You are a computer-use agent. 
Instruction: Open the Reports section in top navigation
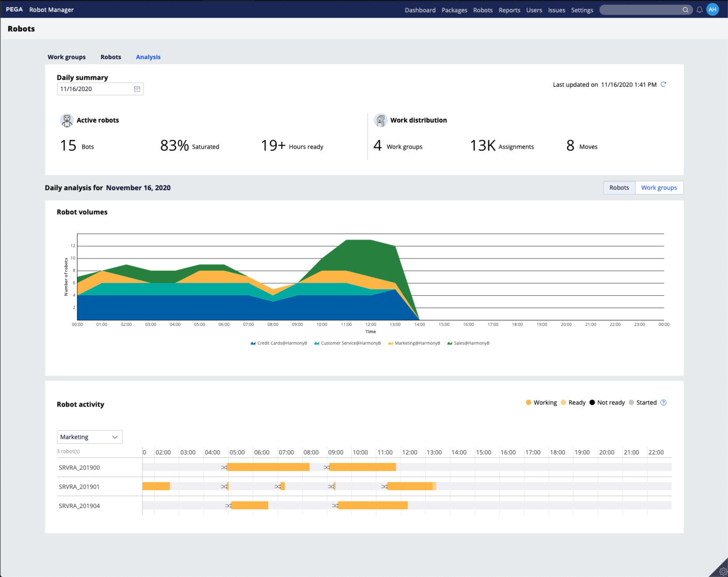(x=509, y=10)
